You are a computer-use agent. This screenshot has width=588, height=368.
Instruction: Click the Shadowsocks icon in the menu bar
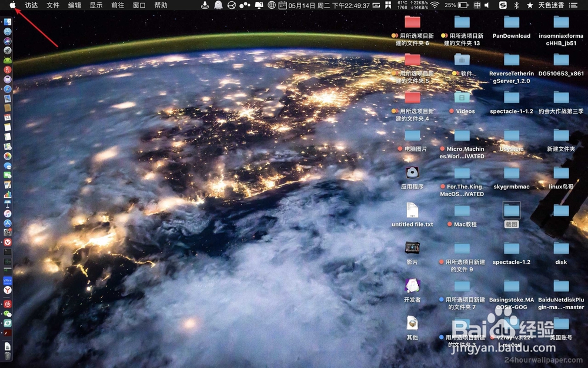click(x=503, y=5)
